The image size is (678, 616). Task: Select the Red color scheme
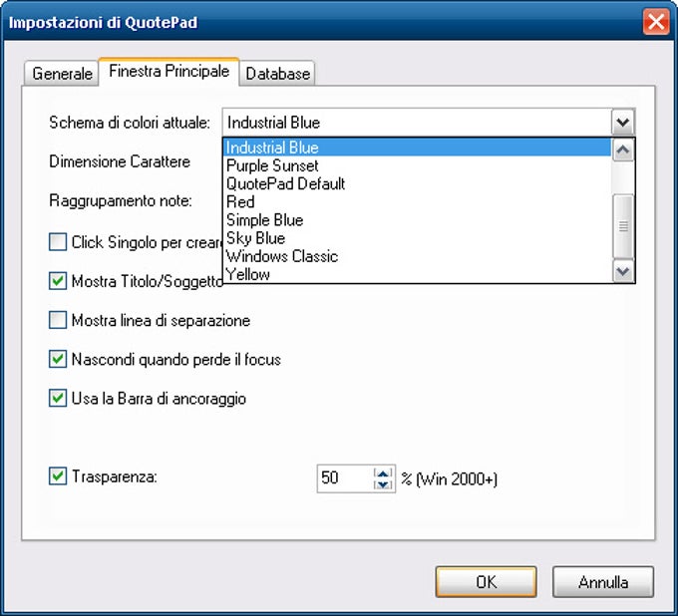pos(417,202)
